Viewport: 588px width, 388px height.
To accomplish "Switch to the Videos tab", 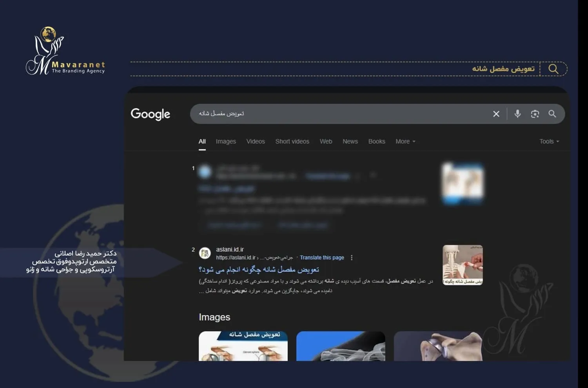I will [x=256, y=141].
